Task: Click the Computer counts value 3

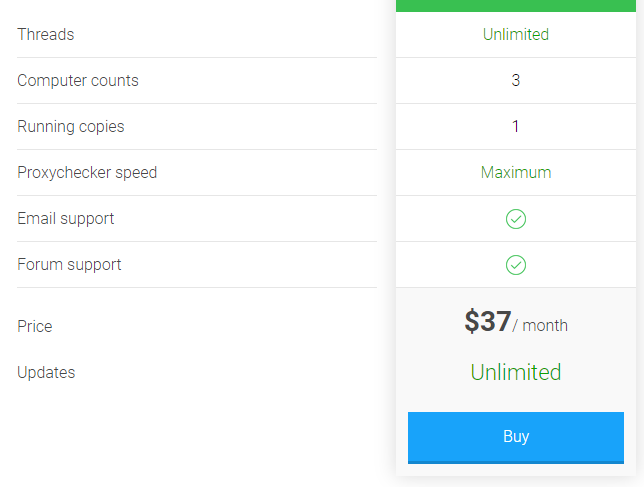Action: (516, 80)
